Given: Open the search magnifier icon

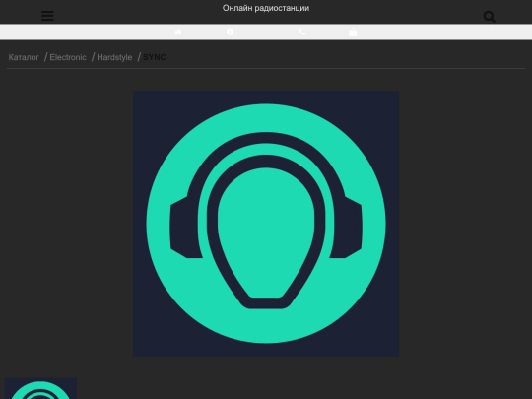Looking at the screenshot, I should [490, 17].
